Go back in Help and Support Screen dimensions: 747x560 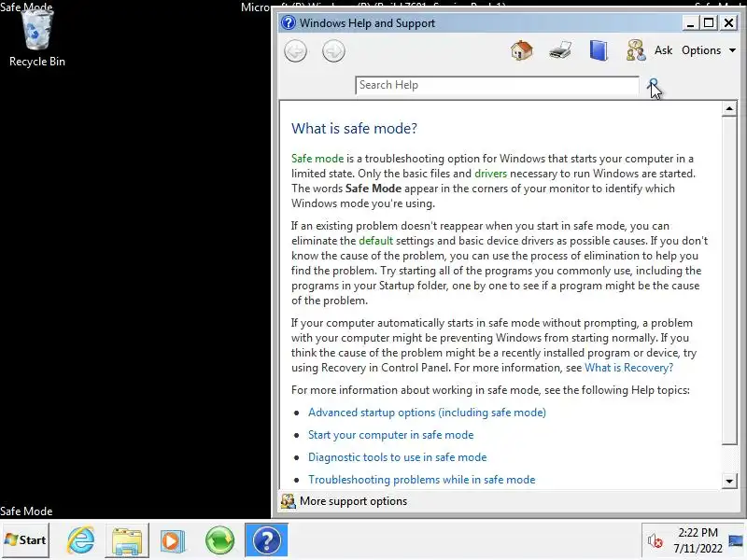(295, 51)
